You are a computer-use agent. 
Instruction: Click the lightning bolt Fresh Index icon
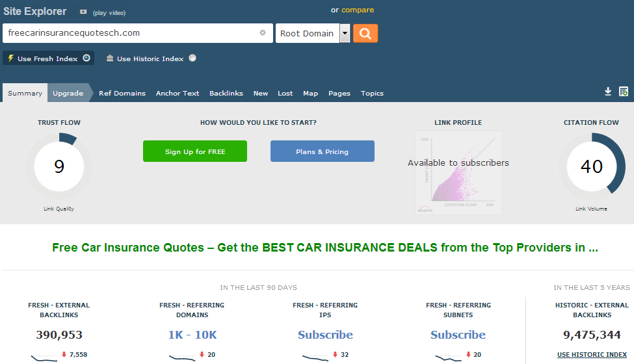(11, 58)
